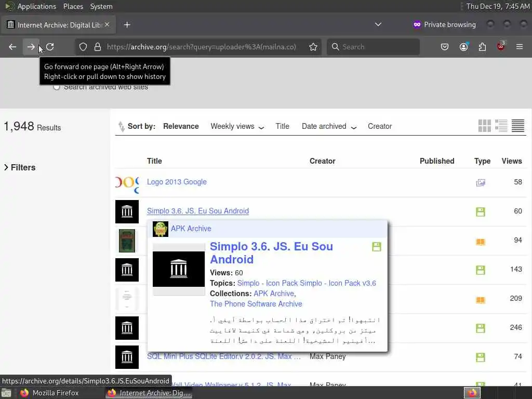Focus the Firefox Search box
Screen dimensions: 532x399
tap(373, 47)
